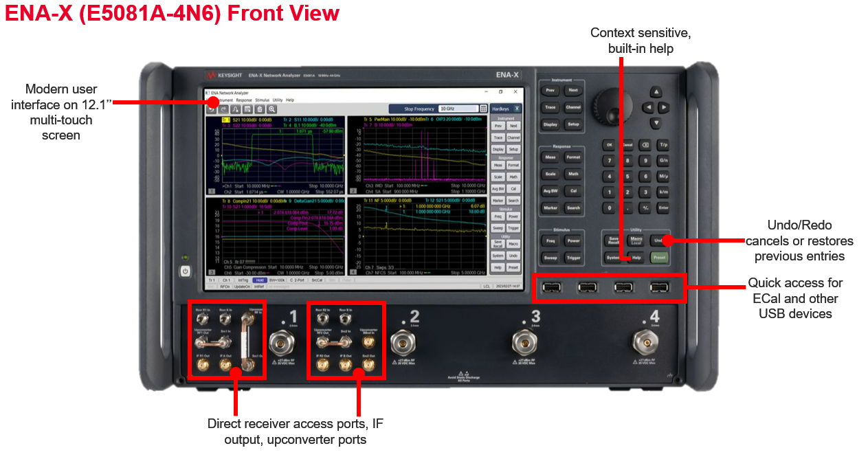The width and height of the screenshot is (868, 459).
Task: Open the keypad icon beside Stop Frequency
Action: tap(483, 109)
